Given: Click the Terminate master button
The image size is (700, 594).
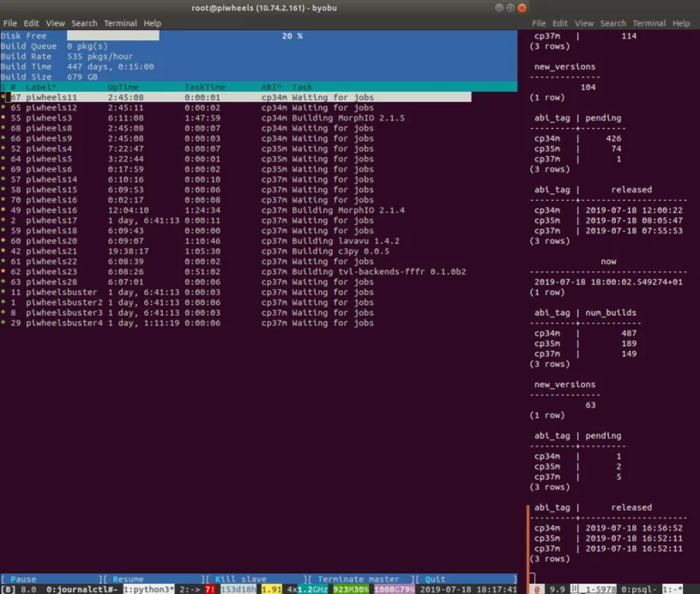Looking at the screenshot, I should pyautogui.click(x=358, y=579).
